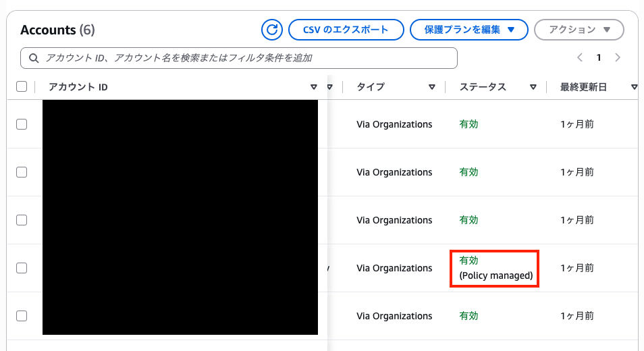644x351 pixels.
Task: Toggle the select-all accounts checkbox
Action: 22,86
